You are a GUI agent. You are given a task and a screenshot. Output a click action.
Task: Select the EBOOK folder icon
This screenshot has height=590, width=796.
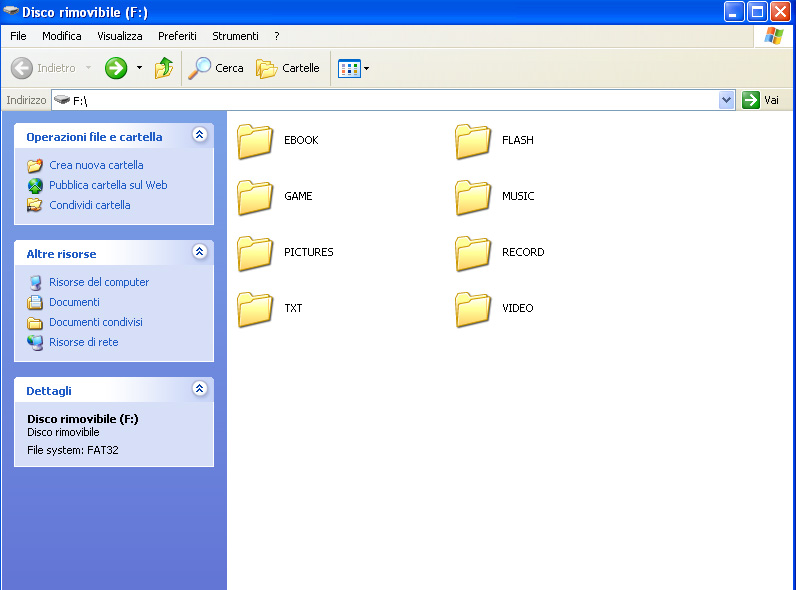coord(255,141)
